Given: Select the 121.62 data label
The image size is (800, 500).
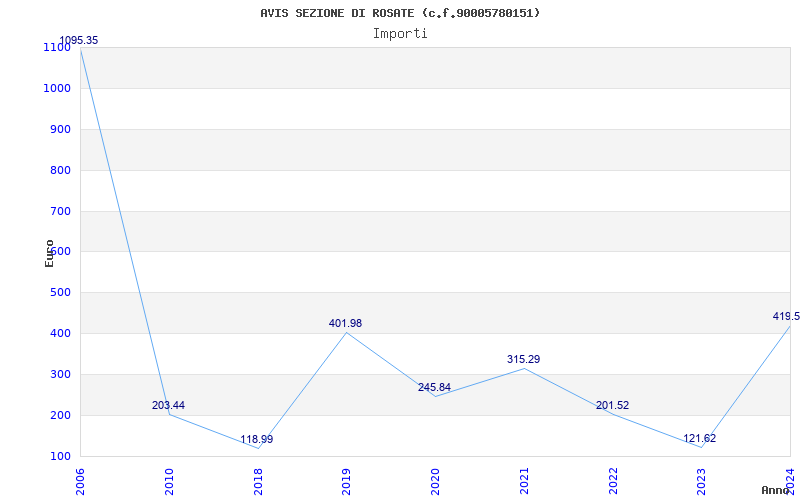Looking at the screenshot, I should 699,438.
